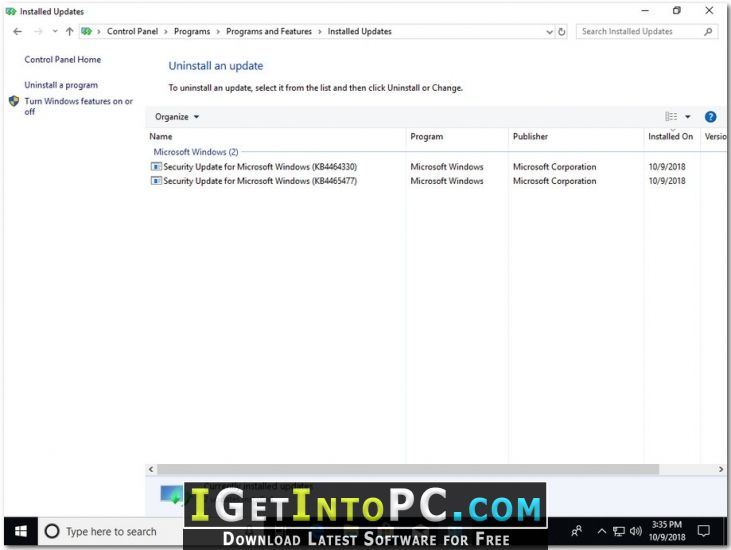Screen dimensions: 731x550
Task: Click horizontal scrollbar left arrow
Action: click(x=151, y=469)
